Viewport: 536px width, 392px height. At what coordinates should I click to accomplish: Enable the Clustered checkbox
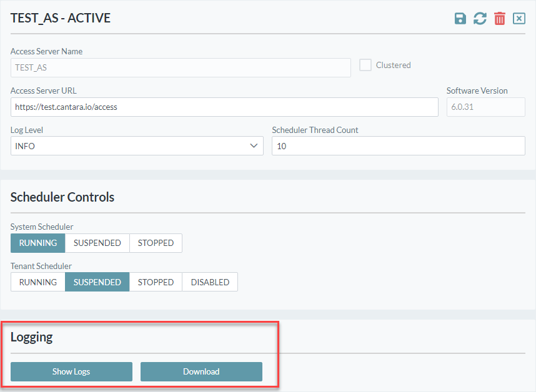click(x=365, y=65)
